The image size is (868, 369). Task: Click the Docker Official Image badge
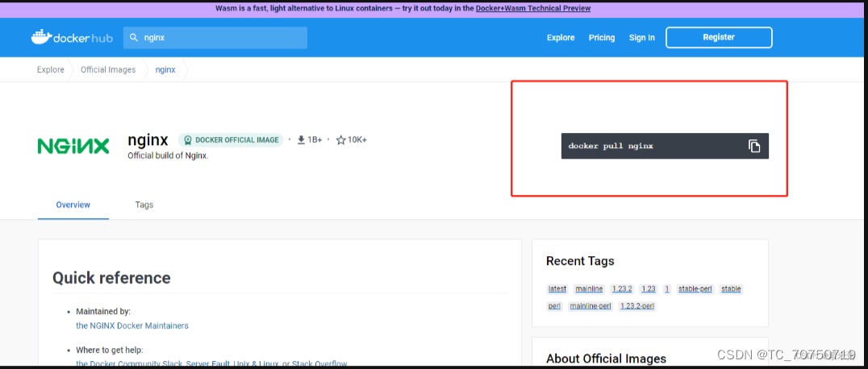230,140
